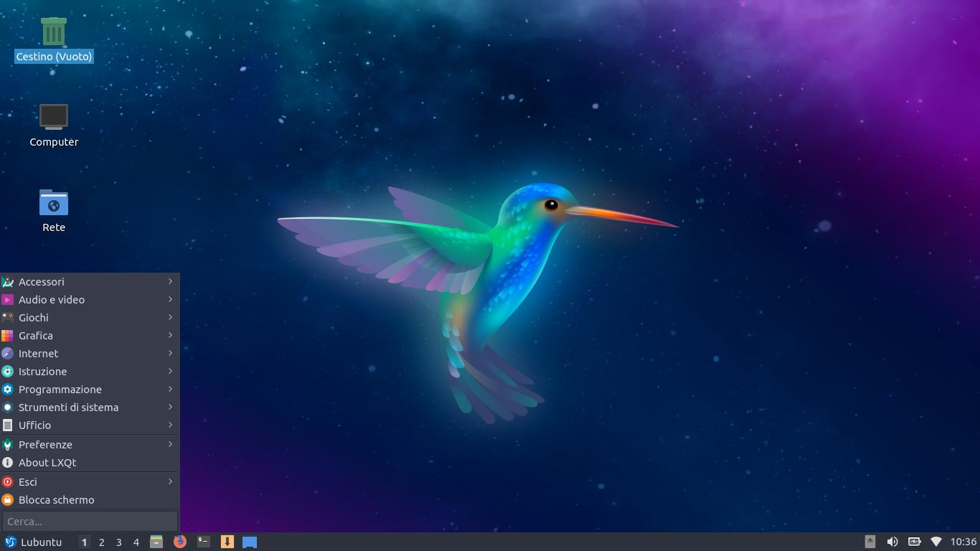Activate Blocca schermo to lock the screen
The image size is (980, 551).
tap(57, 499)
